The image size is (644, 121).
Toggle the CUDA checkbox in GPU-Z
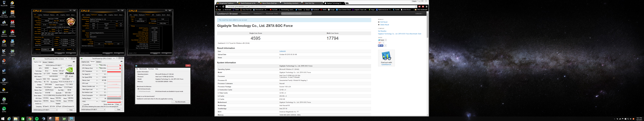pyautogui.click(x=51, y=106)
